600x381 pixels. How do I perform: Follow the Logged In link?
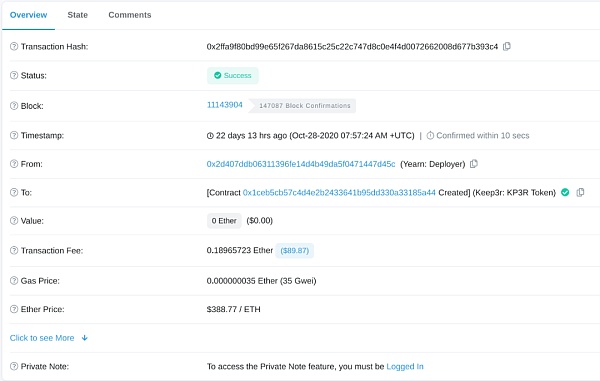click(x=405, y=366)
